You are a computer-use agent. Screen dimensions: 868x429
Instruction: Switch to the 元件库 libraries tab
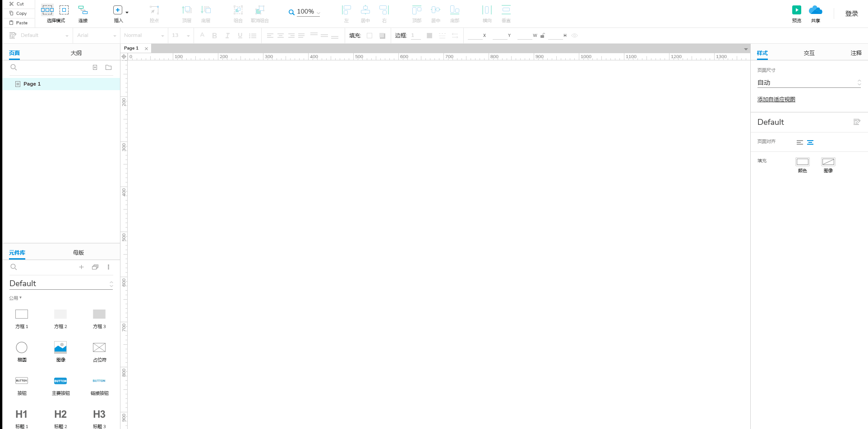pyautogui.click(x=17, y=253)
